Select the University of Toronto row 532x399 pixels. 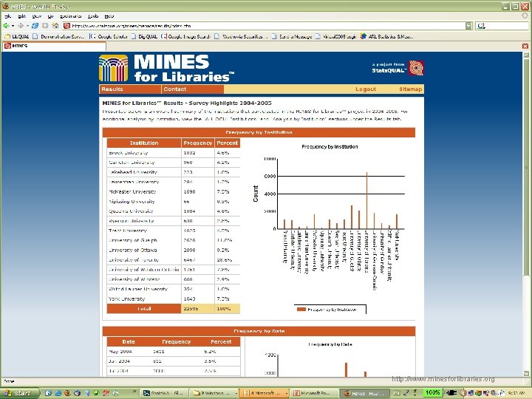point(174,260)
